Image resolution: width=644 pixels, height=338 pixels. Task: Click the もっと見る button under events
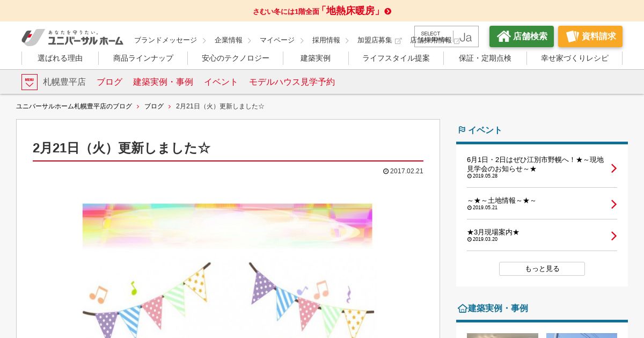click(x=542, y=269)
